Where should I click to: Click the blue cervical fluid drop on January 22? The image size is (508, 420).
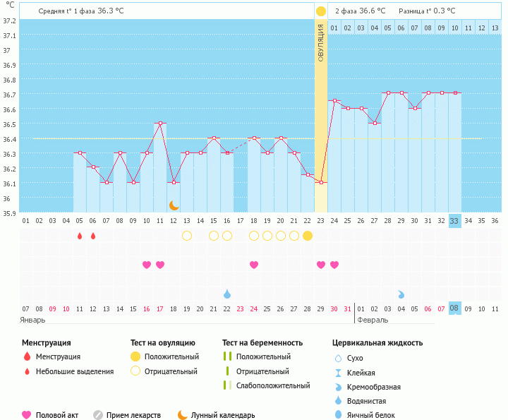(x=227, y=294)
